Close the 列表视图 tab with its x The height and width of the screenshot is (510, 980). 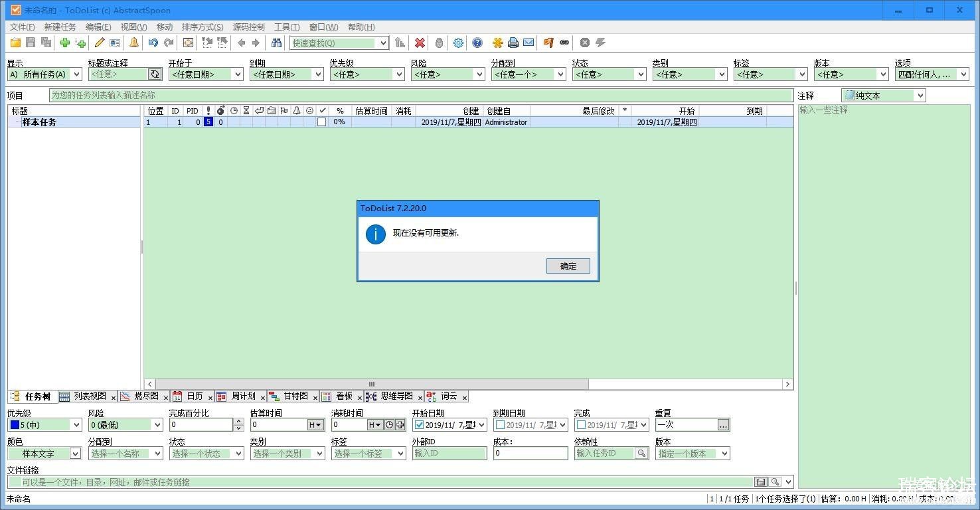coord(113,397)
